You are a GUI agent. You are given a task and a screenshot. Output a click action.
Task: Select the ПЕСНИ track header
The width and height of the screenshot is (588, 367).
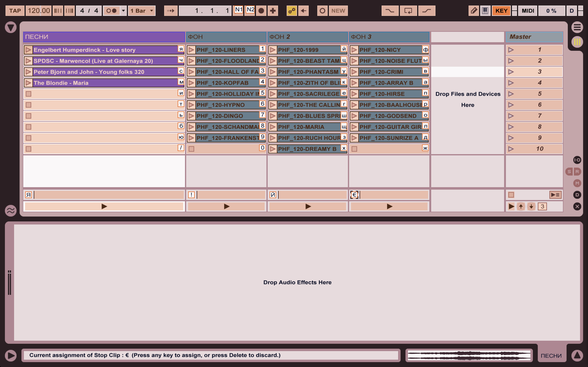pyautogui.click(x=104, y=37)
